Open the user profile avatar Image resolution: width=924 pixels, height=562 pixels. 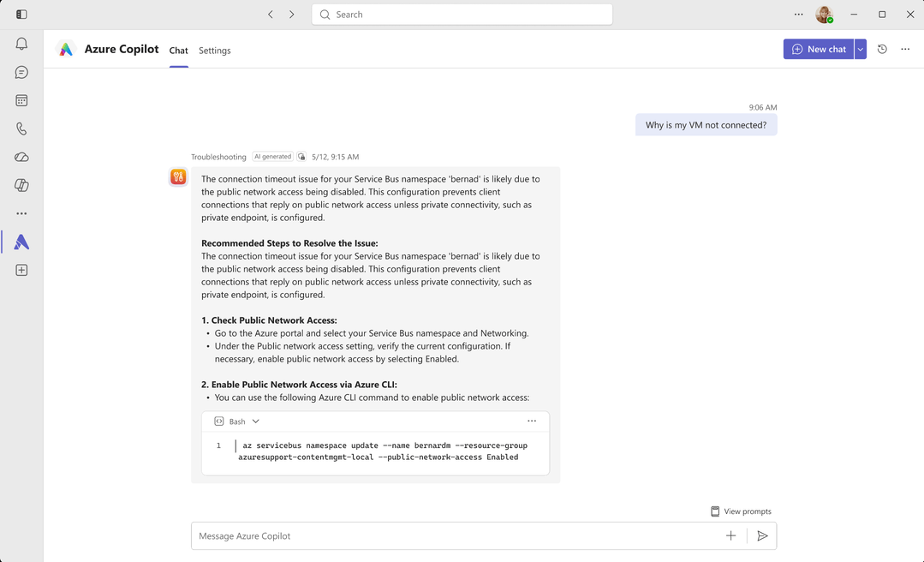(x=824, y=15)
